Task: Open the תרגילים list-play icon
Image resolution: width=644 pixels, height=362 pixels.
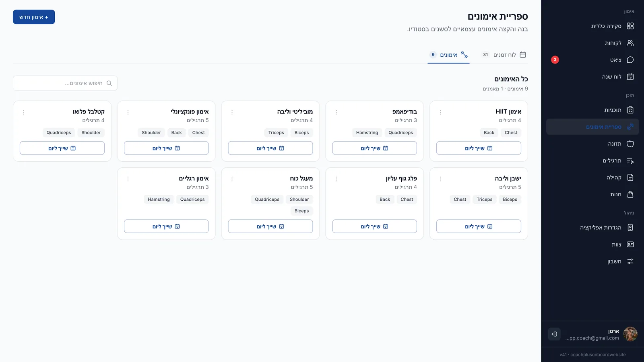Action: coord(630,161)
